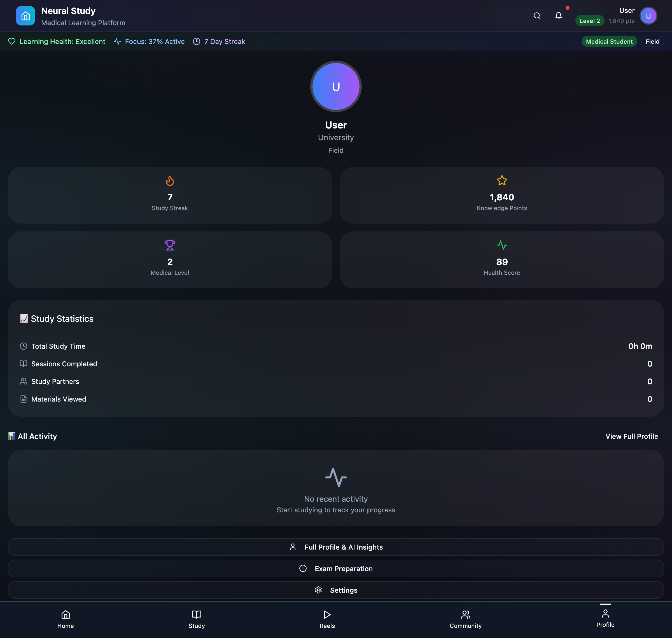The image size is (672, 638).
Task: Click the Medical Student badge
Action: pos(609,41)
